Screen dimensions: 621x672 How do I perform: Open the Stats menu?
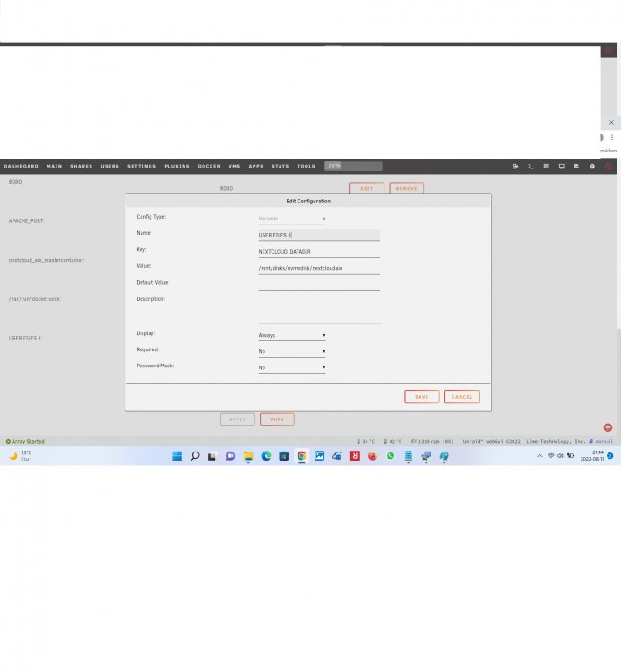click(280, 166)
